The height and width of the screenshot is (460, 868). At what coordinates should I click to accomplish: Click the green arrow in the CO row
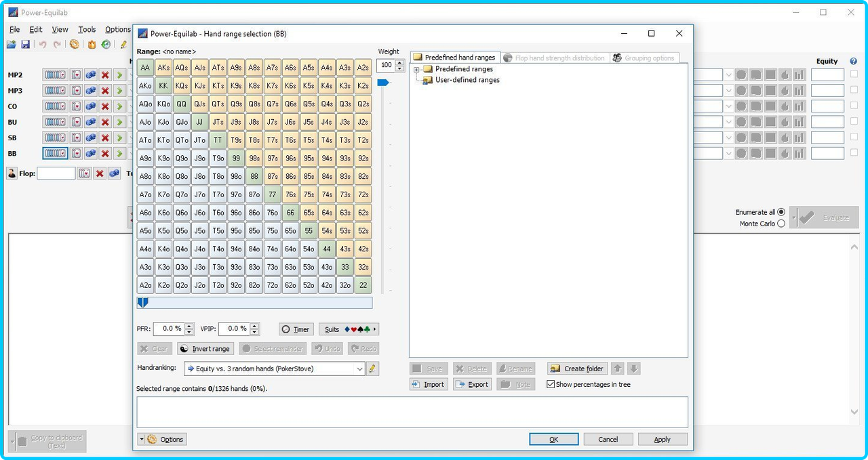coord(119,106)
